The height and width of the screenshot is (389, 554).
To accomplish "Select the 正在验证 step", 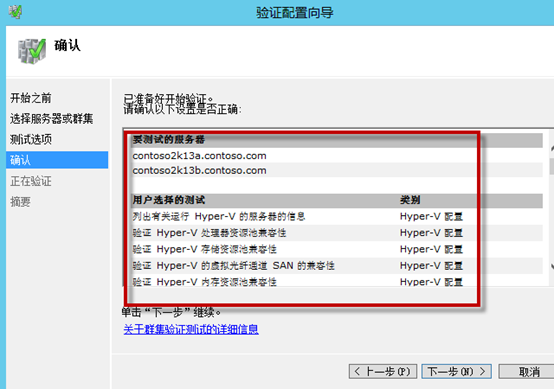I will 31,181.
